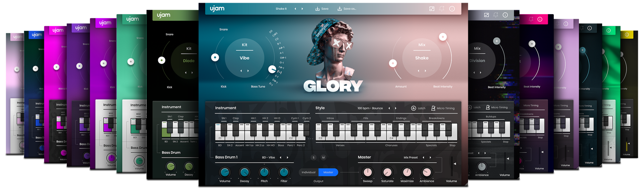
Task: Click the Decay knob in the Diode window
Action: [x=189, y=166]
